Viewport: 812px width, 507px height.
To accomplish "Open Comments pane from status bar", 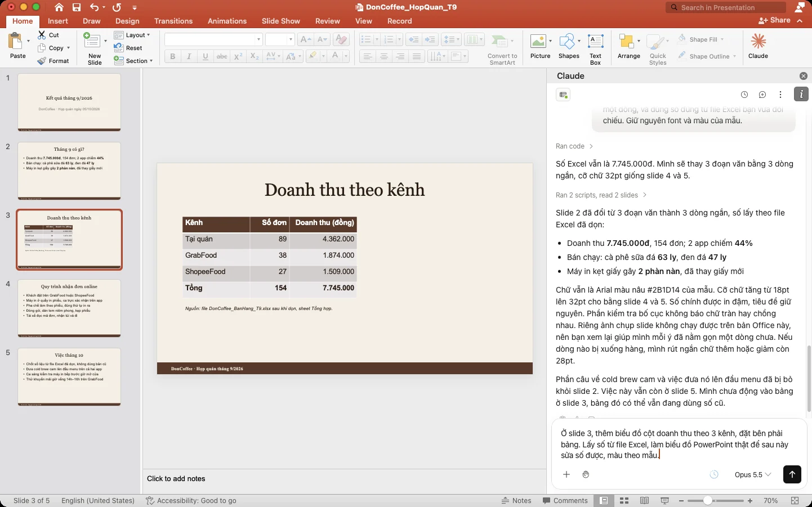I will point(565,501).
